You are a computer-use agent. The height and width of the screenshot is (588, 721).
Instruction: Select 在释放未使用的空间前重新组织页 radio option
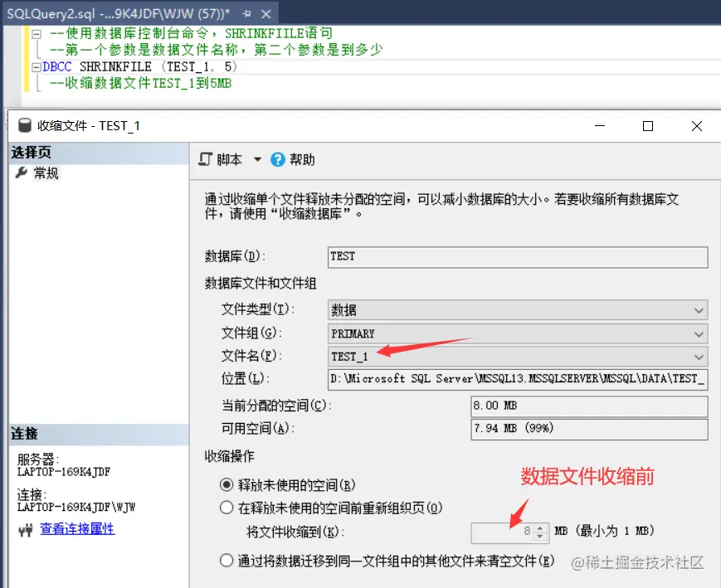click(x=227, y=508)
